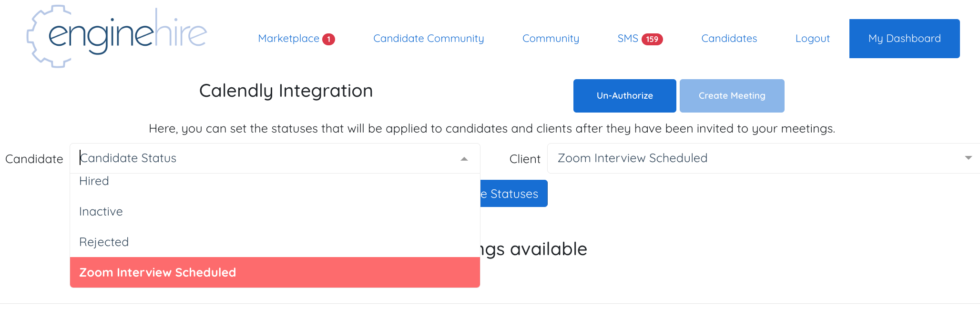Collapse the Candidate Status dropdown arrow
Screen dimensions: 980x310
coord(464,159)
